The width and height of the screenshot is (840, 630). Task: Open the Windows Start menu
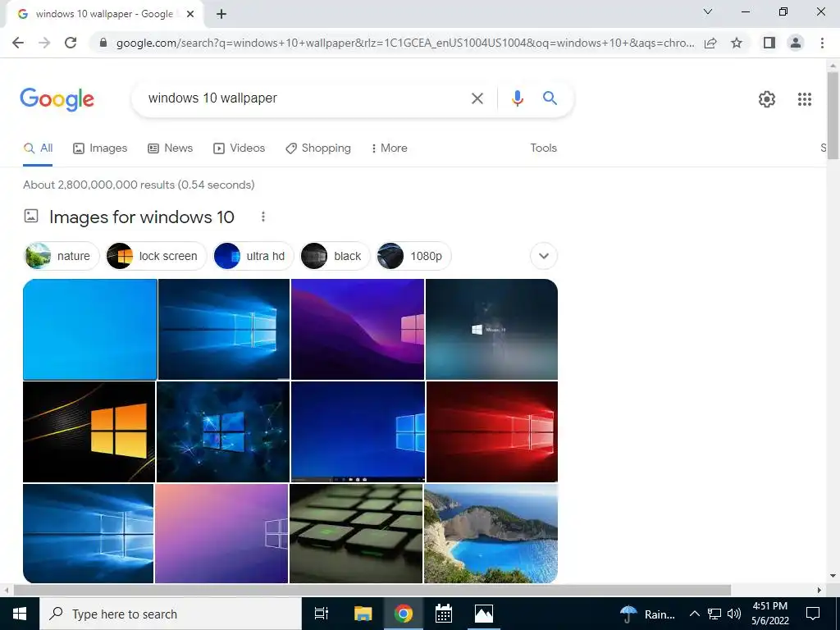click(20, 614)
